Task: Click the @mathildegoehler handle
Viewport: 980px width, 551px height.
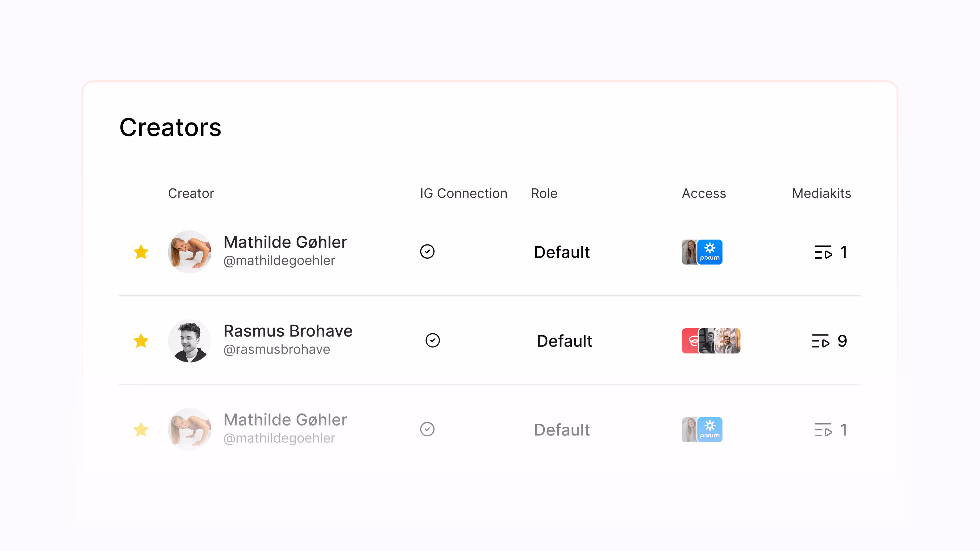Action: click(x=279, y=260)
